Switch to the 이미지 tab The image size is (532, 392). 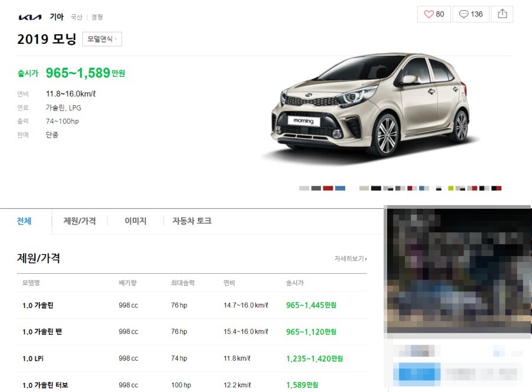(x=135, y=221)
